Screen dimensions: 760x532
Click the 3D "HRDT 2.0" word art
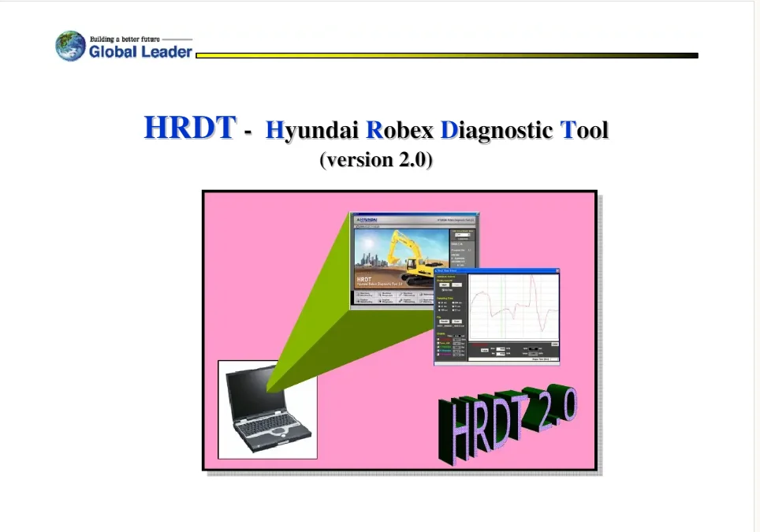tap(508, 424)
